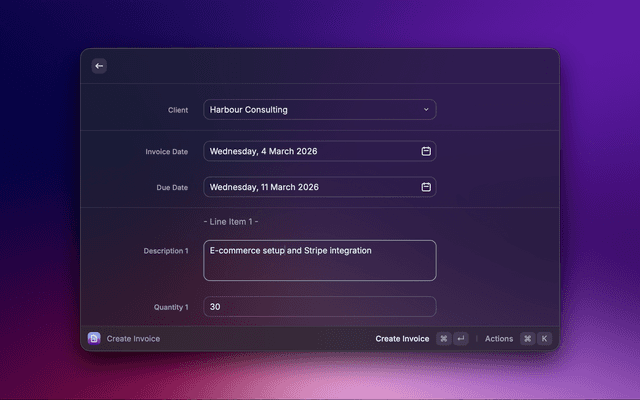Click the back arrow button
This screenshot has width=640, height=400.
pos(99,66)
